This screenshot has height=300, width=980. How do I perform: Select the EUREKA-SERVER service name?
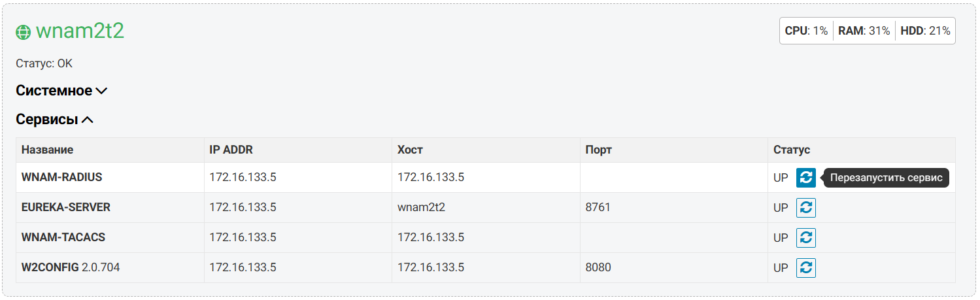(65, 207)
